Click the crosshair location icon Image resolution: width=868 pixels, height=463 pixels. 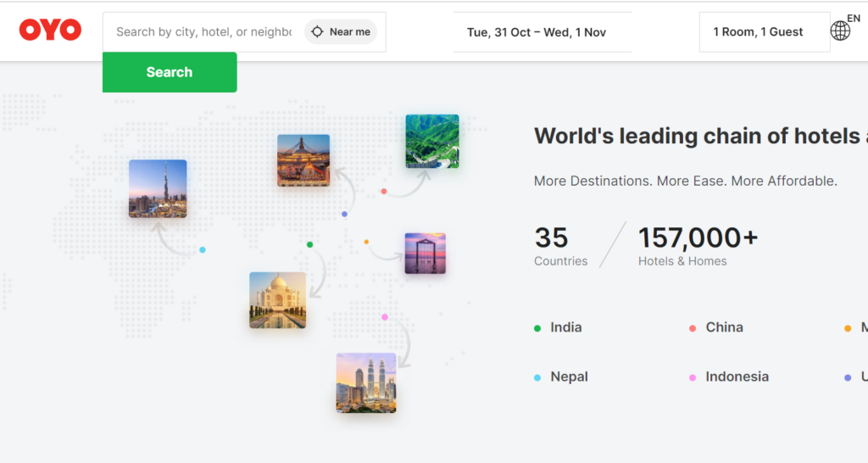pyautogui.click(x=317, y=32)
